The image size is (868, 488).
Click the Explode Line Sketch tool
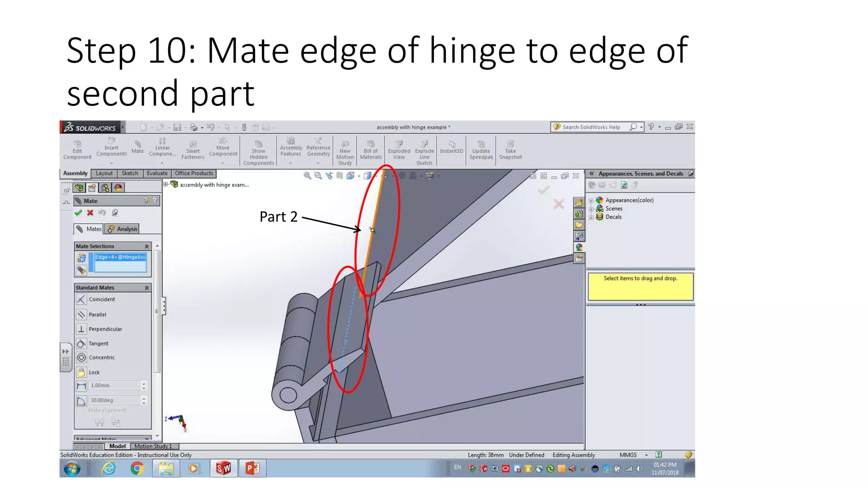tap(424, 153)
